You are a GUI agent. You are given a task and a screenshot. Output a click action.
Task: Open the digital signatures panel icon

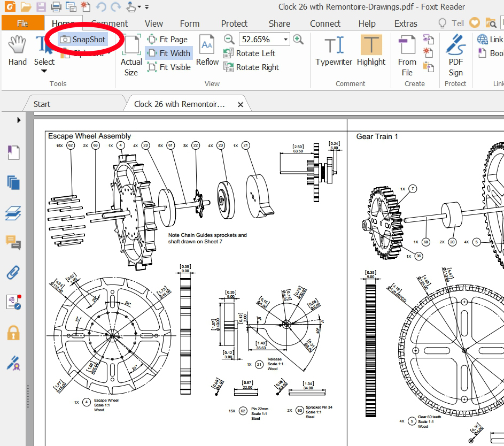click(x=13, y=363)
